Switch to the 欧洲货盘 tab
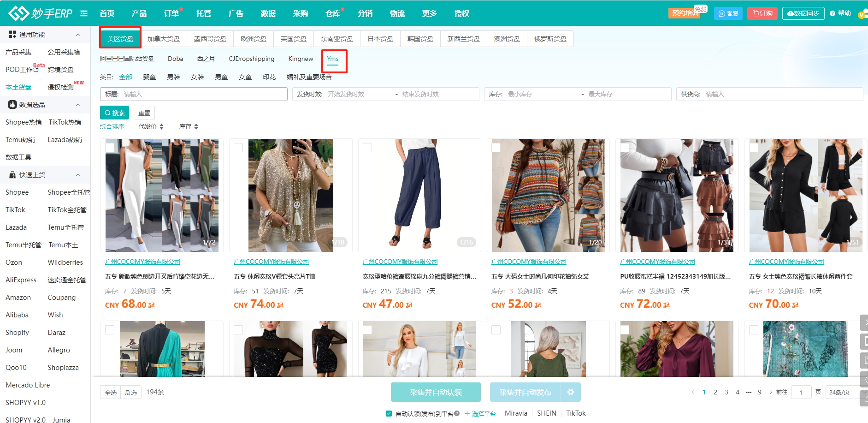The height and width of the screenshot is (423, 868). [254, 39]
